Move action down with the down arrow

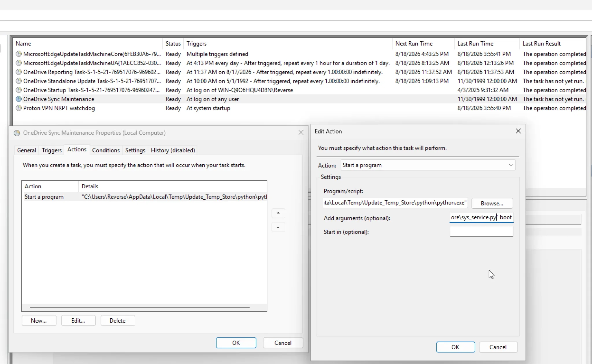pos(278,227)
